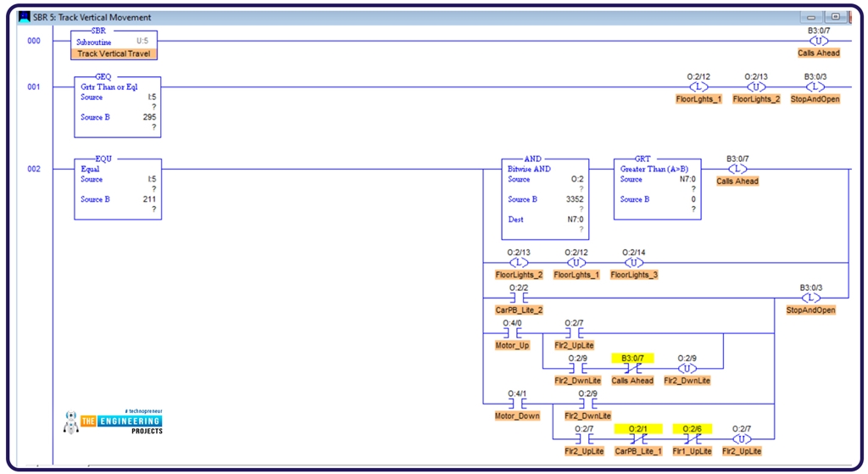Select the CarPB_Lite_2 contact O:2/2
Image resolution: width=868 pixels, height=474 pixels.
[x=519, y=298]
